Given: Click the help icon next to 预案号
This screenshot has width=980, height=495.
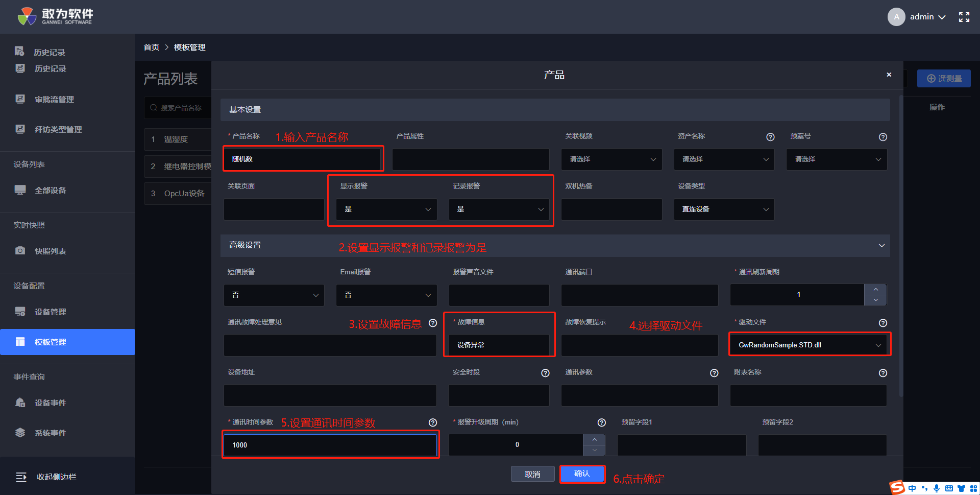Looking at the screenshot, I should [x=883, y=137].
